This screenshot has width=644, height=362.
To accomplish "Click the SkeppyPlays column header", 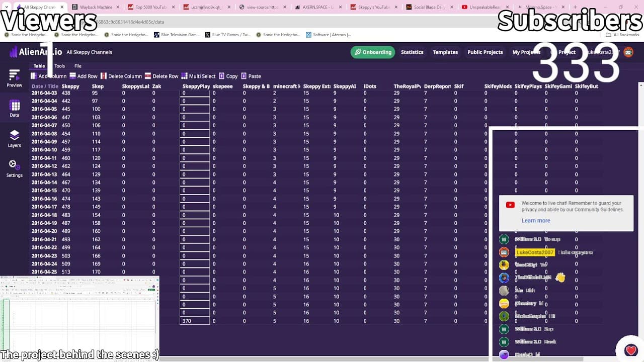I will pos(196,86).
